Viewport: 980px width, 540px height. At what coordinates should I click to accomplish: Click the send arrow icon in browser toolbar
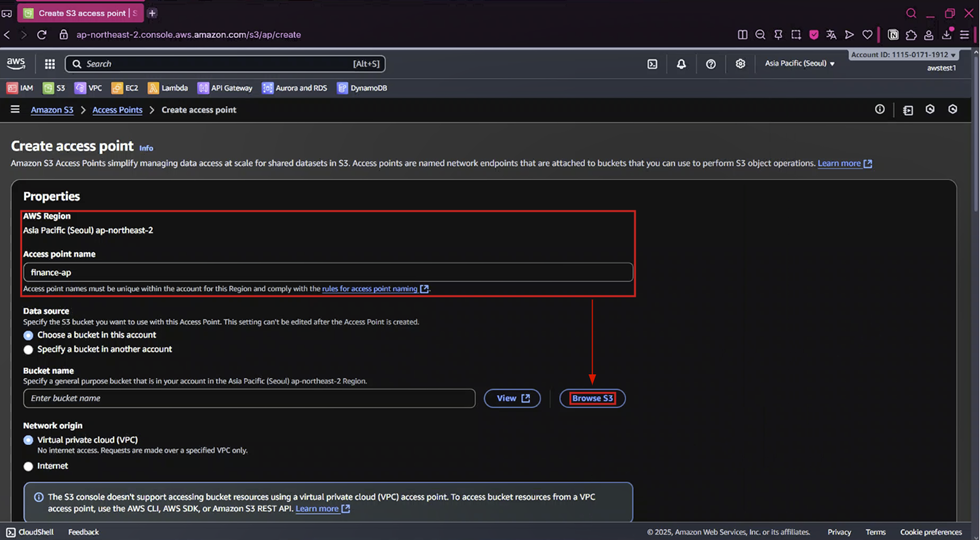849,35
